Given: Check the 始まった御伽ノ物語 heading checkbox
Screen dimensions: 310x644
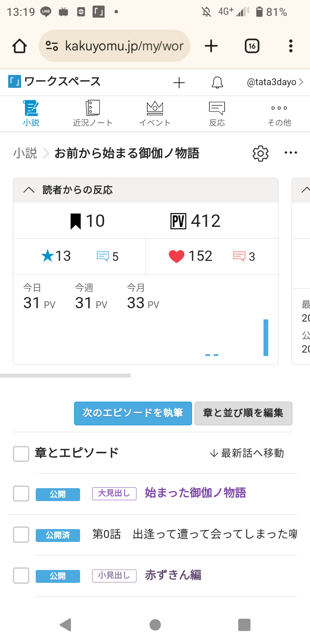Looking at the screenshot, I should [x=21, y=493].
